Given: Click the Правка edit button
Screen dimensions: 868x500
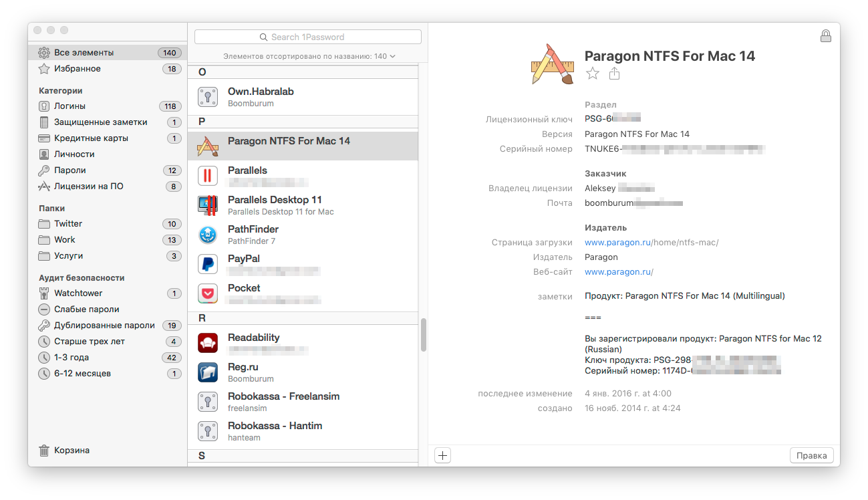Looking at the screenshot, I should pyautogui.click(x=812, y=456).
